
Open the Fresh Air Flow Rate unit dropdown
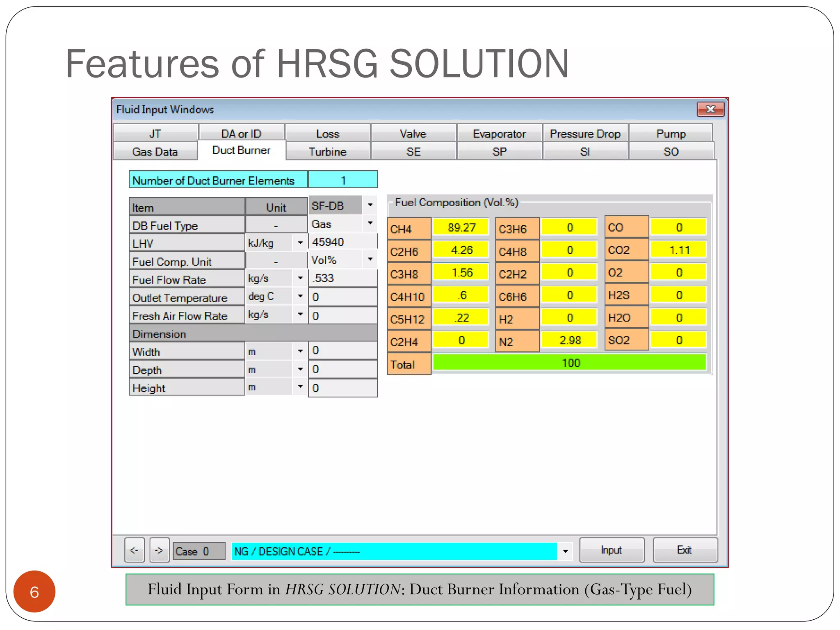coord(300,314)
